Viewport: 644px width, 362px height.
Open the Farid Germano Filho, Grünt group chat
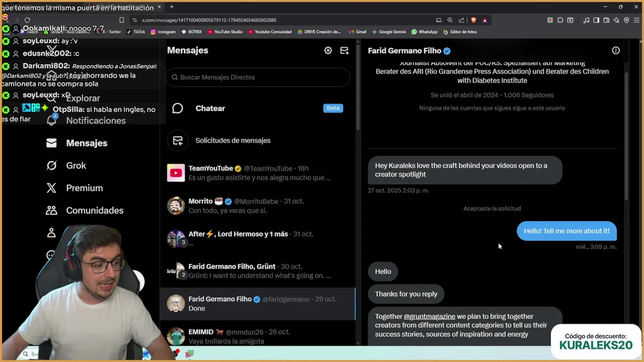[258, 271]
